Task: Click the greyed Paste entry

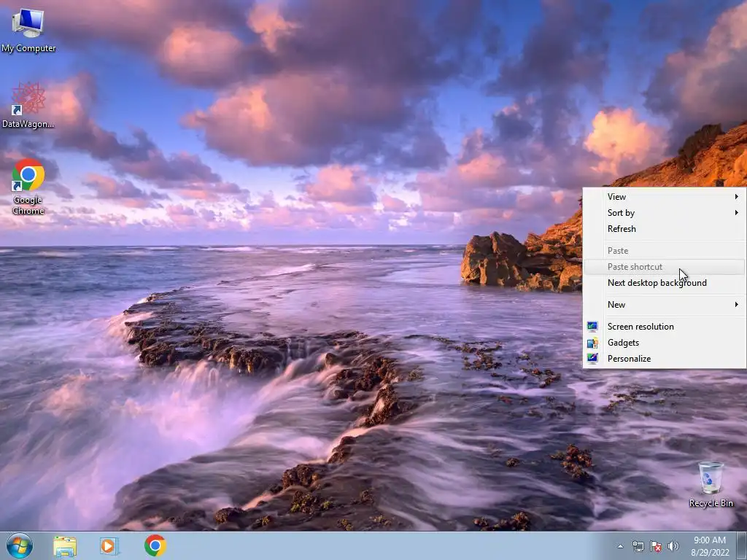Action: (664, 251)
